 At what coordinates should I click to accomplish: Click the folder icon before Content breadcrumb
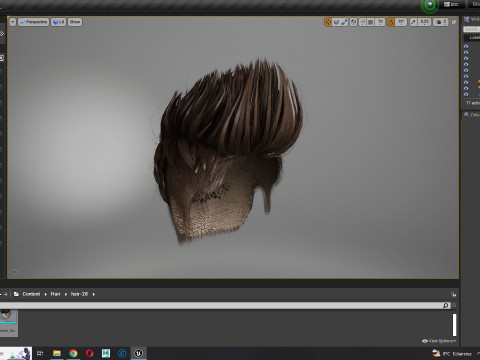tap(16, 294)
